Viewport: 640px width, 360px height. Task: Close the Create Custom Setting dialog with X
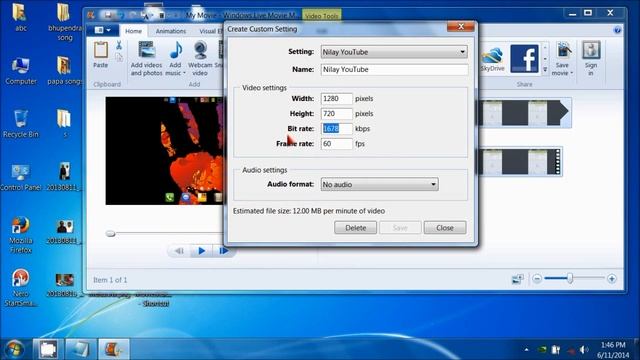[x=461, y=27]
